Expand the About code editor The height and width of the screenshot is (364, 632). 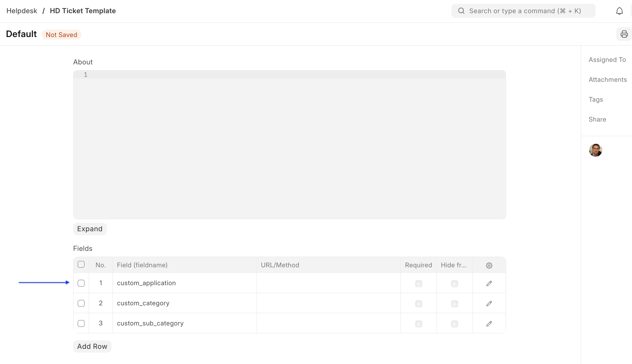(x=90, y=229)
